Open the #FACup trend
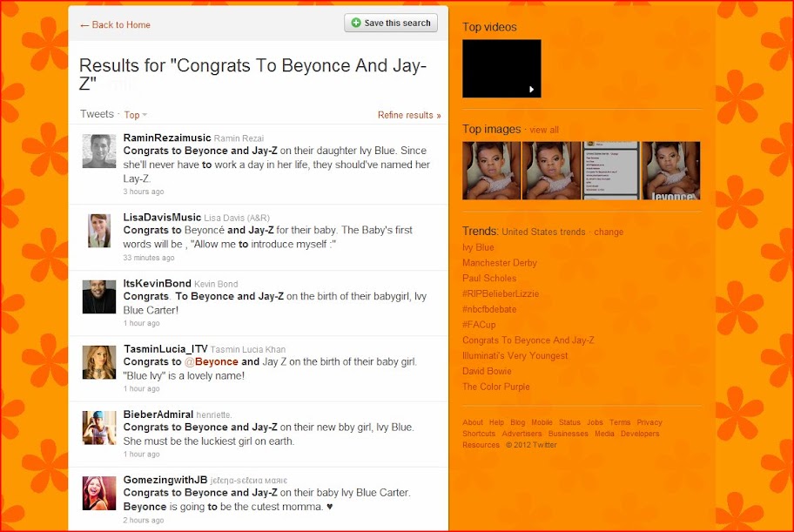 pyautogui.click(x=479, y=325)
